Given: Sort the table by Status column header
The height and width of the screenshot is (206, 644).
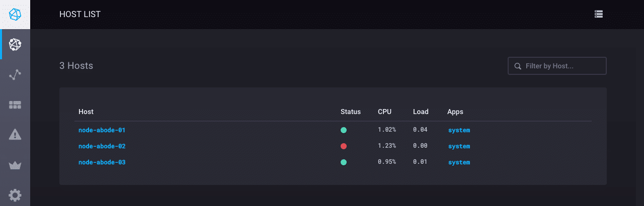Looking at the screenshot, I should (x=350, y=112).
